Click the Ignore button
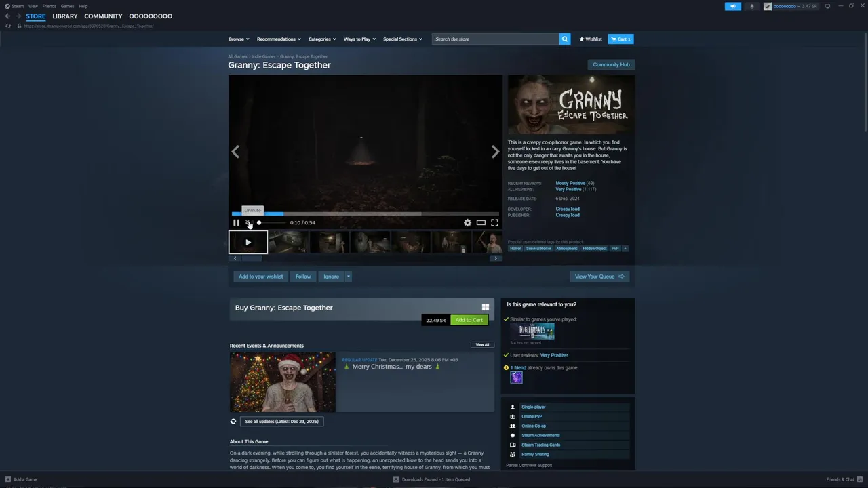 331,277
